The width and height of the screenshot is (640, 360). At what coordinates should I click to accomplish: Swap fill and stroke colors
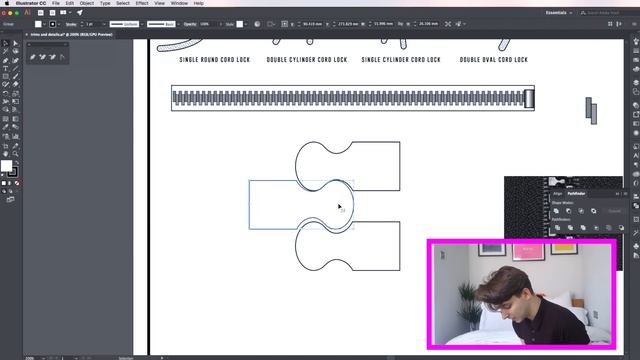[x=17, y=162]
